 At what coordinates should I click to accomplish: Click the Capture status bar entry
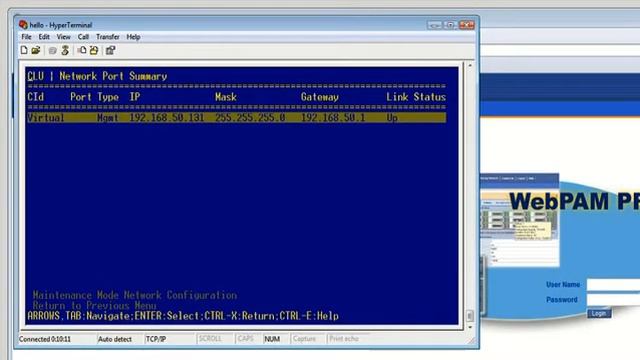tap(304, 339)
